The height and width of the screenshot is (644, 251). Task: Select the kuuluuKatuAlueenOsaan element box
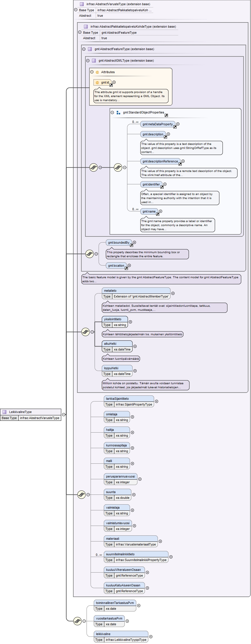pyautogui.click(x=124, y=588)
